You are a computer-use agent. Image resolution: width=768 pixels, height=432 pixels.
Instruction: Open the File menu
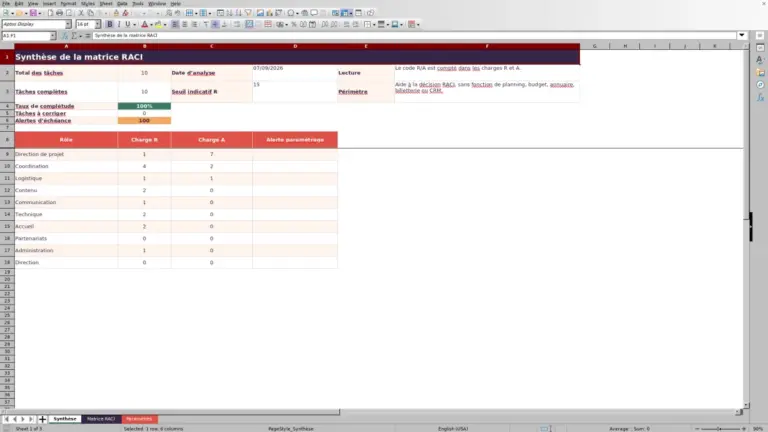click(6, 3)
